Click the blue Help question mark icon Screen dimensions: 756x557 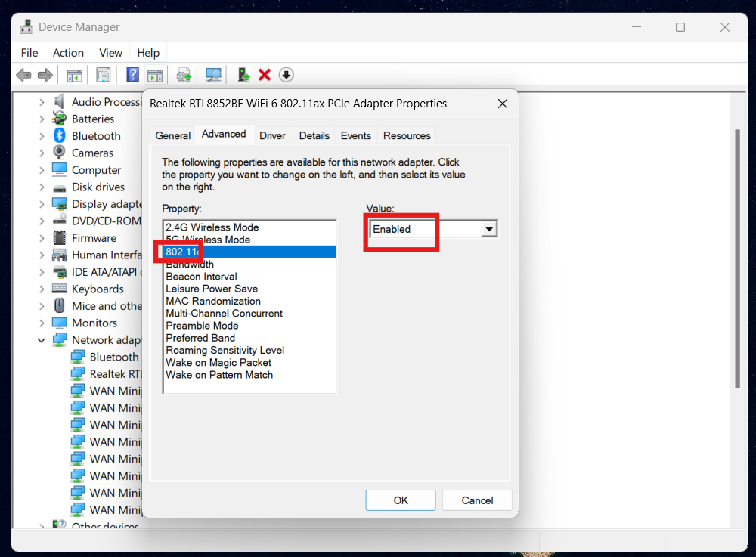[132, 75]
